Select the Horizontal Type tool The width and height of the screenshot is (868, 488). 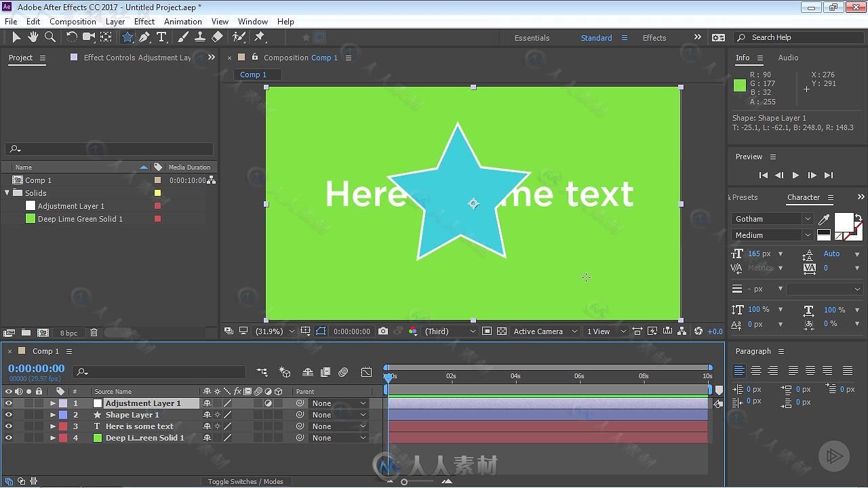pyautogui.click(x=161, y=37)
